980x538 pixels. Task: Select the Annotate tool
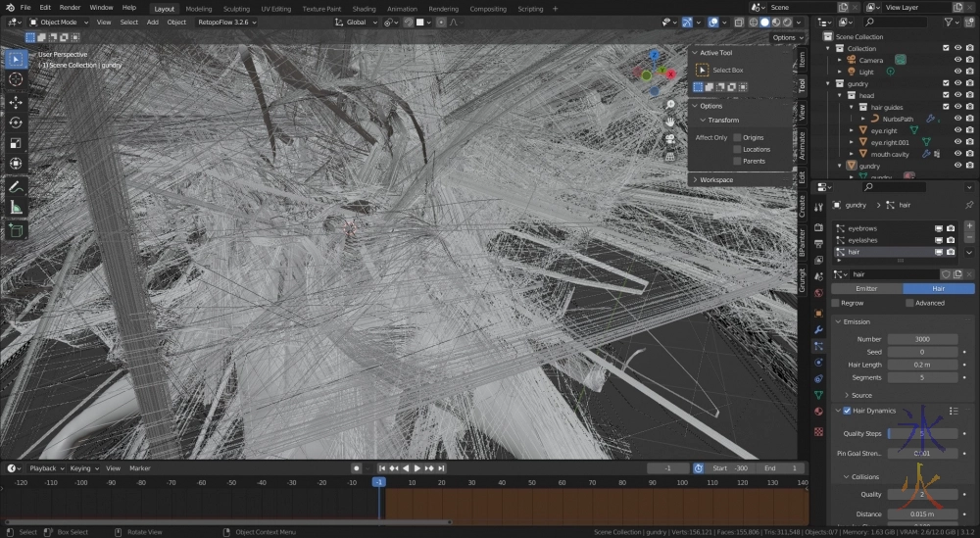point(16,186)
